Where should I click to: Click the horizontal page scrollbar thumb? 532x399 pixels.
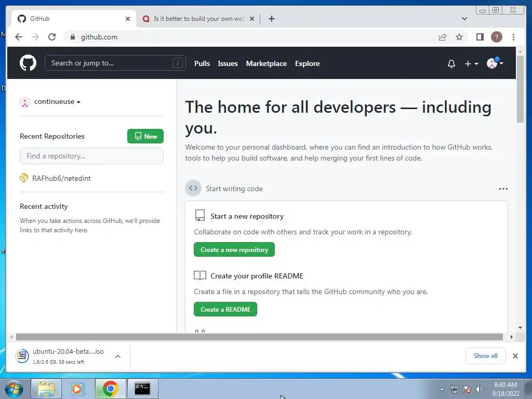click(259, 337)
